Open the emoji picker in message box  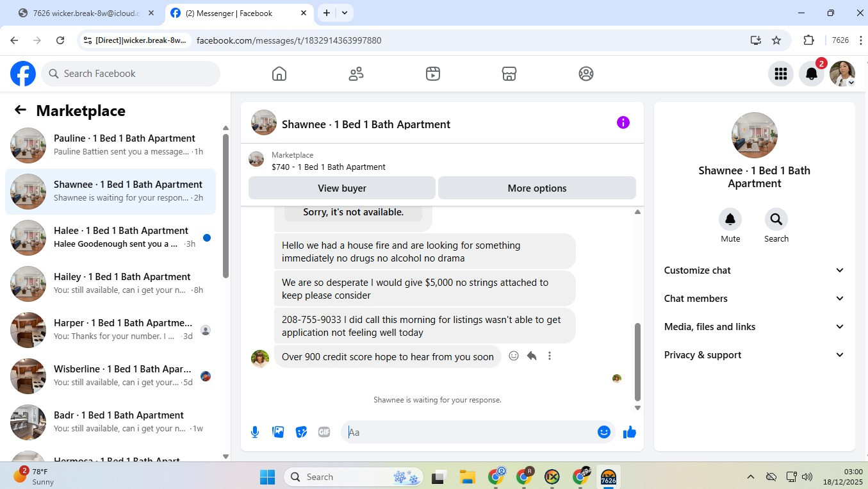point(603,432)
